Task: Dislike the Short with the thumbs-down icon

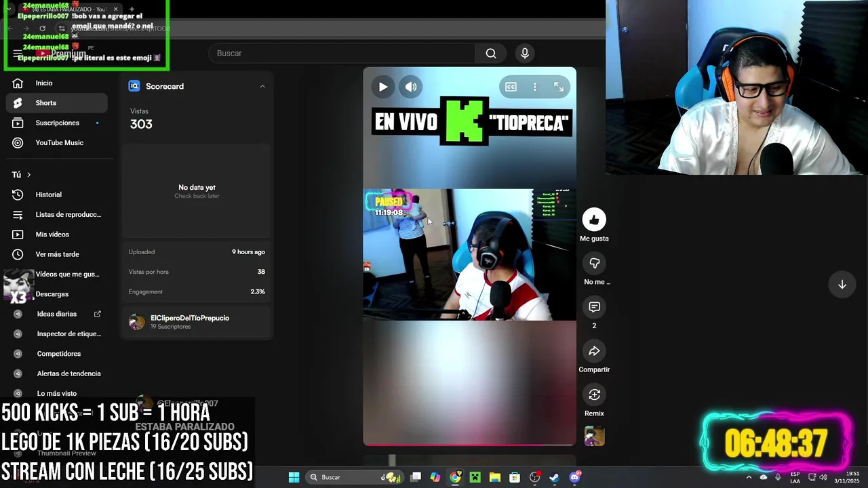Action: point(594,263)
